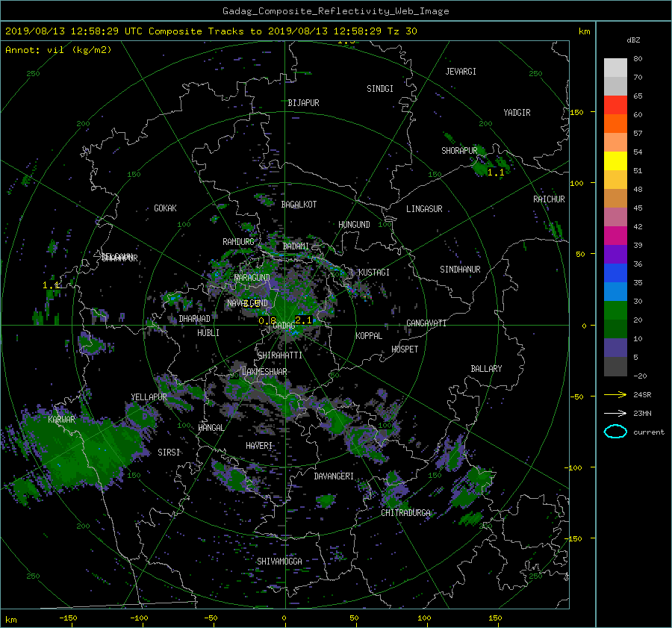Image resolution: width=672 pixels, height=628 pixels.
Task: Click the Annot: vil (kg/m2) annotation text
Action: tap(58, 50)
